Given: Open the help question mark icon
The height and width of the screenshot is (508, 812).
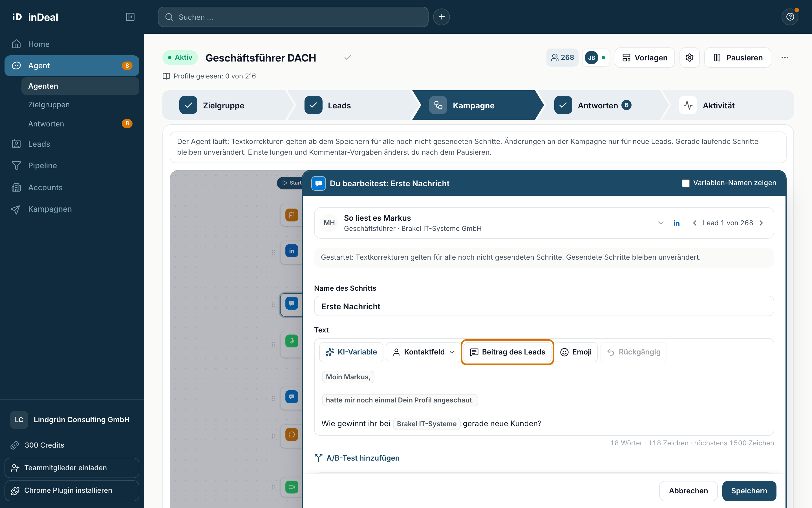Looking at the screenshot, I should click(790, 17).
